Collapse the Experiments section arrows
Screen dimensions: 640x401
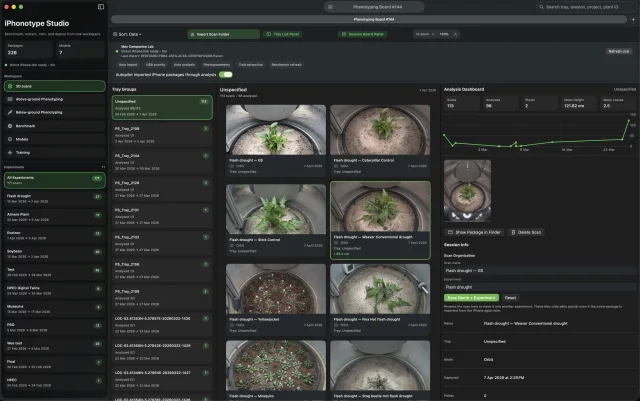point(103,167)
